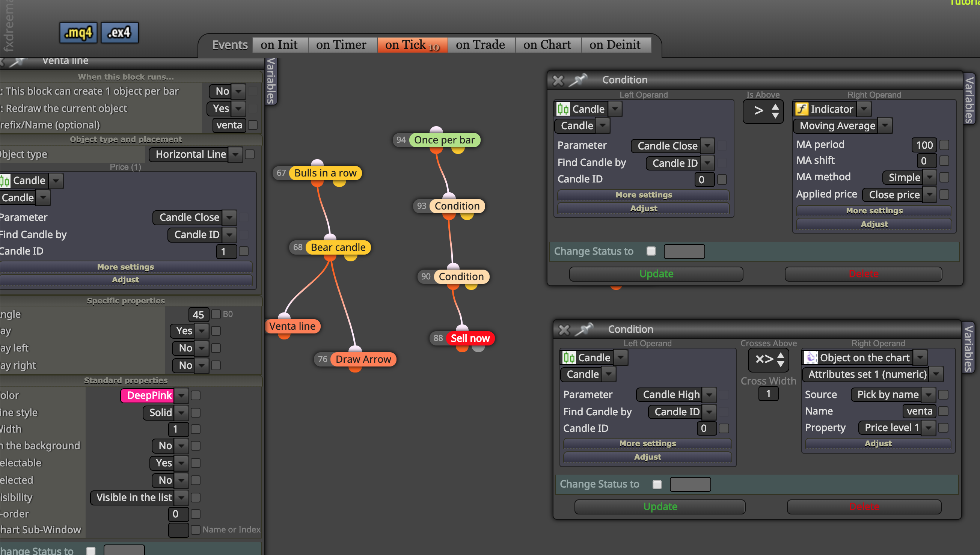This screenshot has width=980, height=555.
Task: Open the Horizontal Line object type dropdown
Action: tap(235, 154)
